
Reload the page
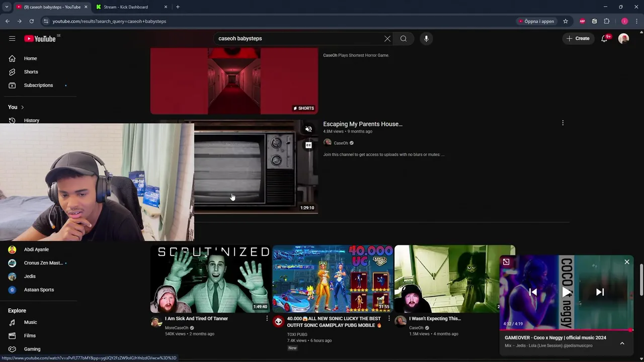(x=31, y=21)
